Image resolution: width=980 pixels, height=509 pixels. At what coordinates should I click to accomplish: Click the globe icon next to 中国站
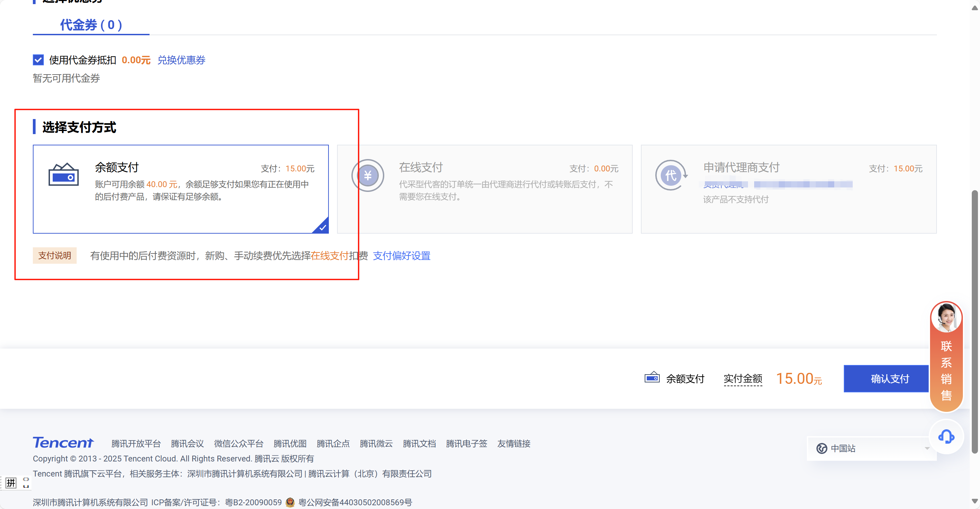pyautogui.click(x=822, y=448)
